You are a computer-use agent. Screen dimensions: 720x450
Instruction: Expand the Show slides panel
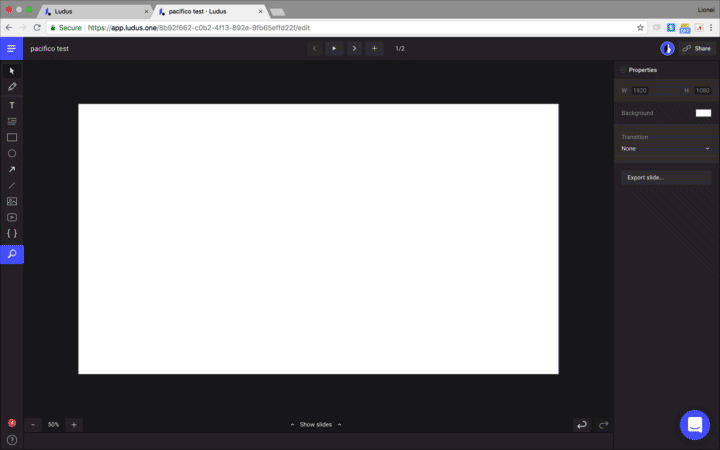(315, 424)
